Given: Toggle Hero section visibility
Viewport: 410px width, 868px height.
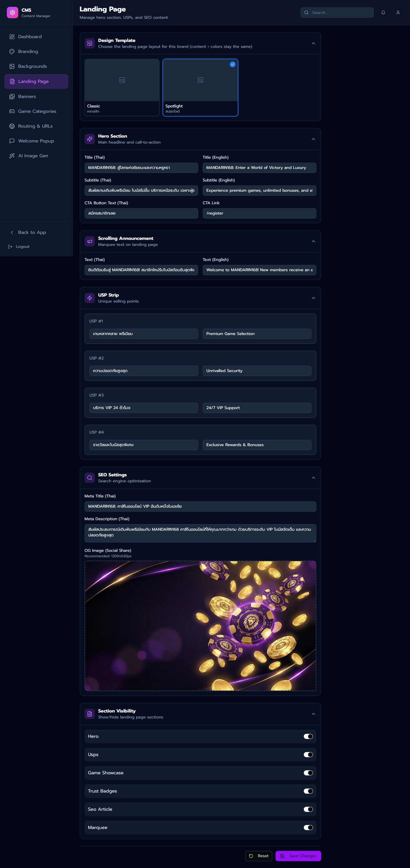Looking at the screenshot, I should point(308,736).
